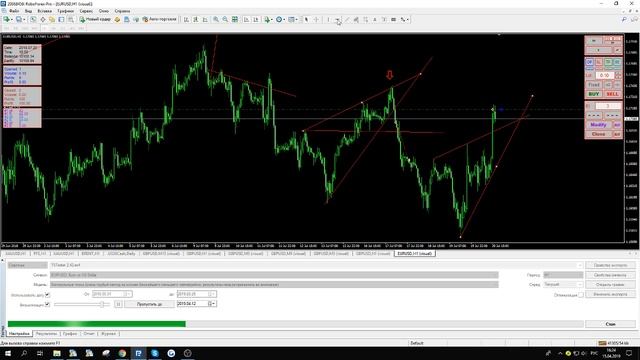Viewport: 640px width, 360px height.
Task: Select the candlestick chart type icon
Action: tap(196, 19)
